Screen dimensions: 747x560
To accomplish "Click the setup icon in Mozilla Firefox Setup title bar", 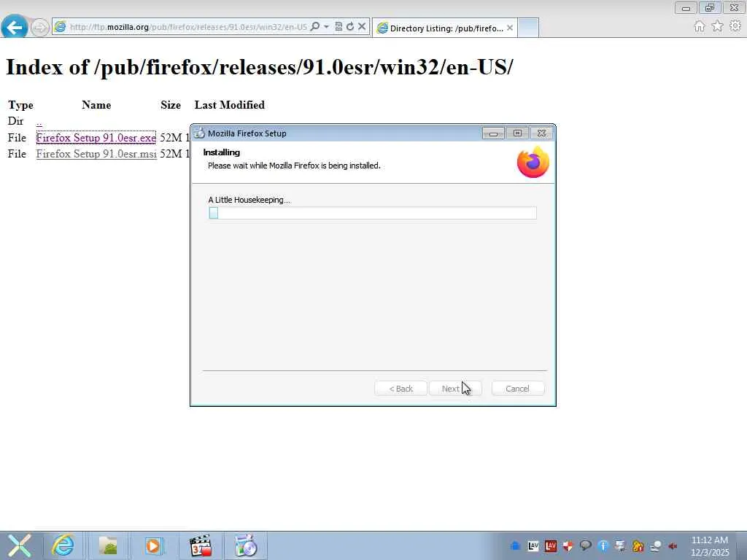I will (x=200, y=133).
